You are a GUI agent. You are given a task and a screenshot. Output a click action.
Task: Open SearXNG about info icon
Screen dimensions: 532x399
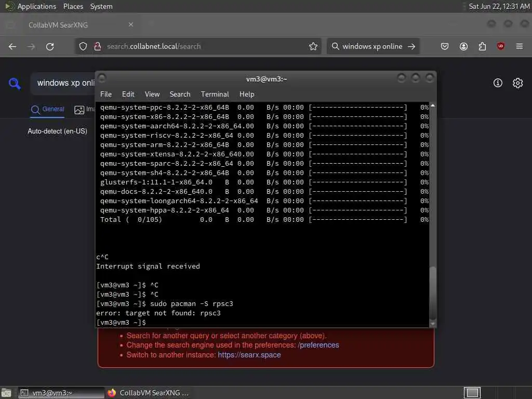[x=498, y=83]
